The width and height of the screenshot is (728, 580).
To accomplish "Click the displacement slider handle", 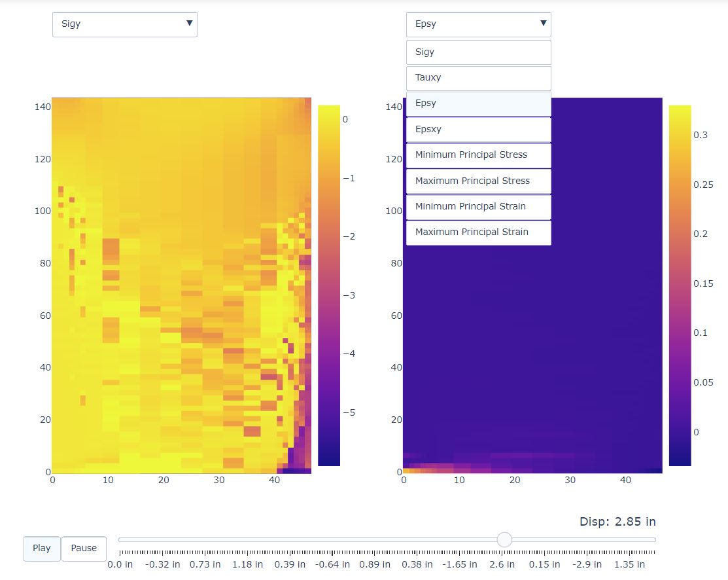I will pos(504,539).
